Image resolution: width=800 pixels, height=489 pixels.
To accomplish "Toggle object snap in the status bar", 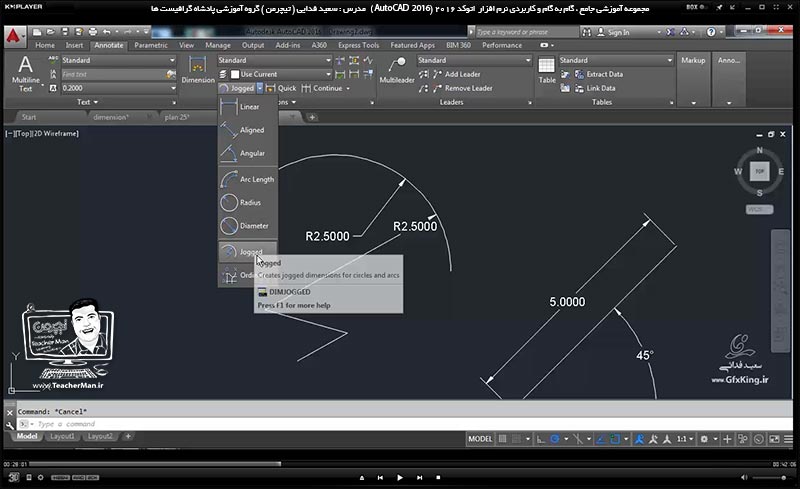I will [x=615, y=439].
